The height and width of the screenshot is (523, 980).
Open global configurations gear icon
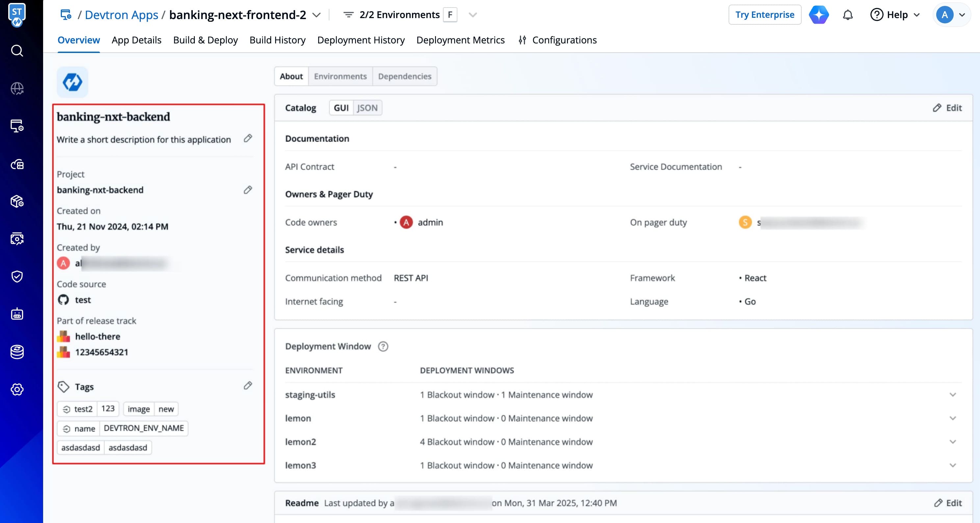click(17, 389)
